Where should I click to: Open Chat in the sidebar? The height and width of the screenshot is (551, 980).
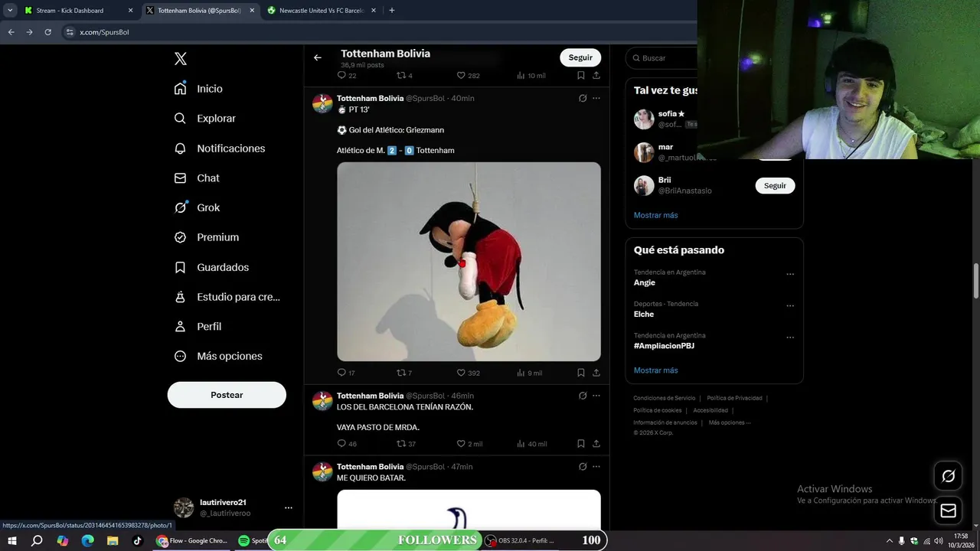pos(197,178)
